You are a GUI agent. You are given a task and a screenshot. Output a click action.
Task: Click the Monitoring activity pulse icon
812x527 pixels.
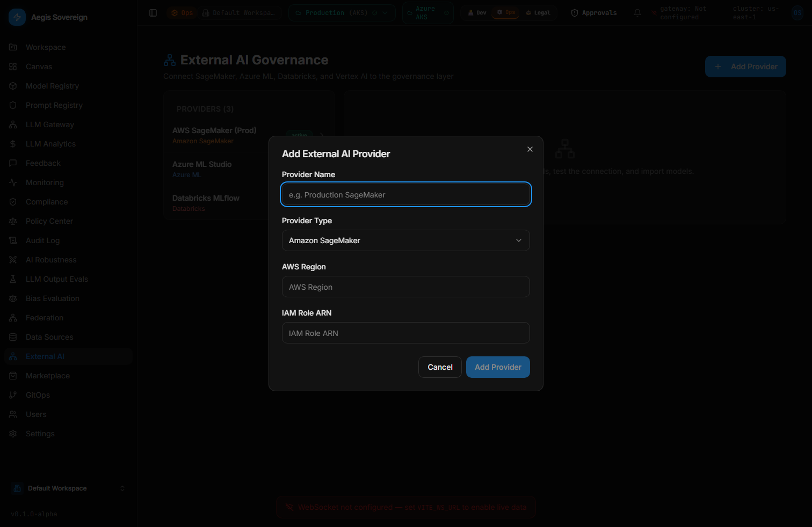(x=13, y=182)
